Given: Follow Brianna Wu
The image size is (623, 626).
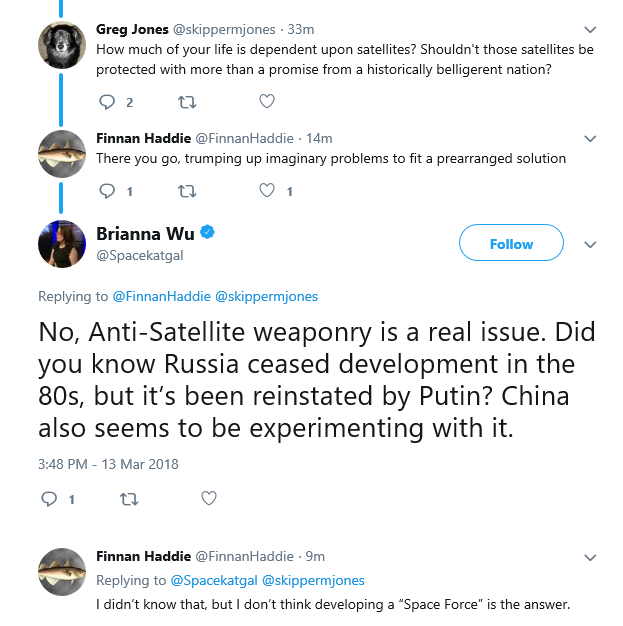Looking at the screenshot, I should point(511,243).
